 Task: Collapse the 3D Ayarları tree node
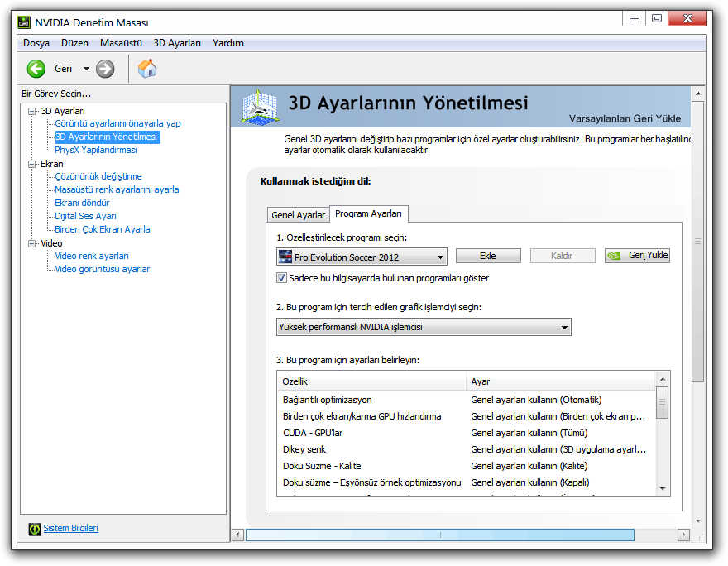[x=32, y=111]
